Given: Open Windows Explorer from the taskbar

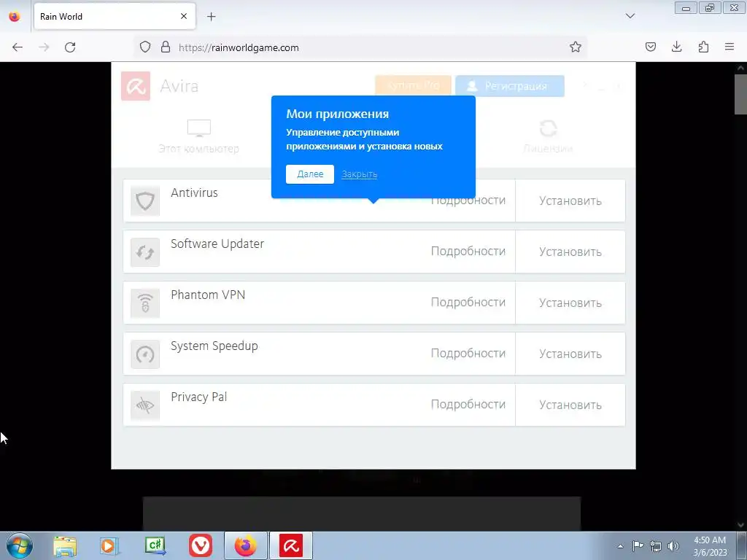Looking at the screenshot, I should click(65, 545).
